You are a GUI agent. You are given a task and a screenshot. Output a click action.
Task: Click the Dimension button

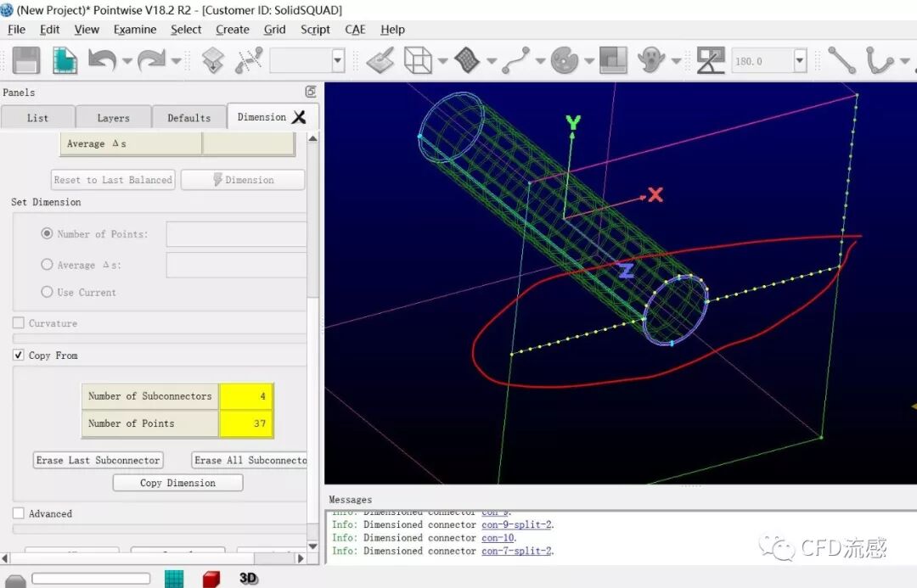point(243,179)
